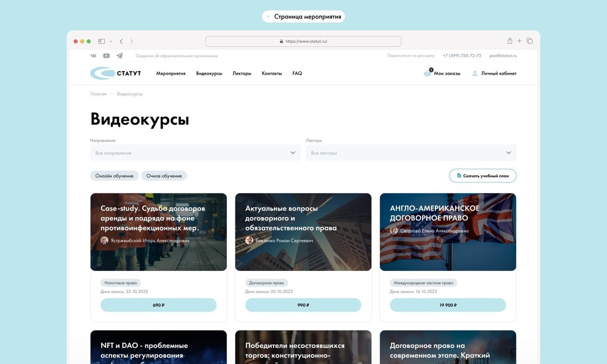Click the phone number +7 (499) 750-72-72

point(462,56)
